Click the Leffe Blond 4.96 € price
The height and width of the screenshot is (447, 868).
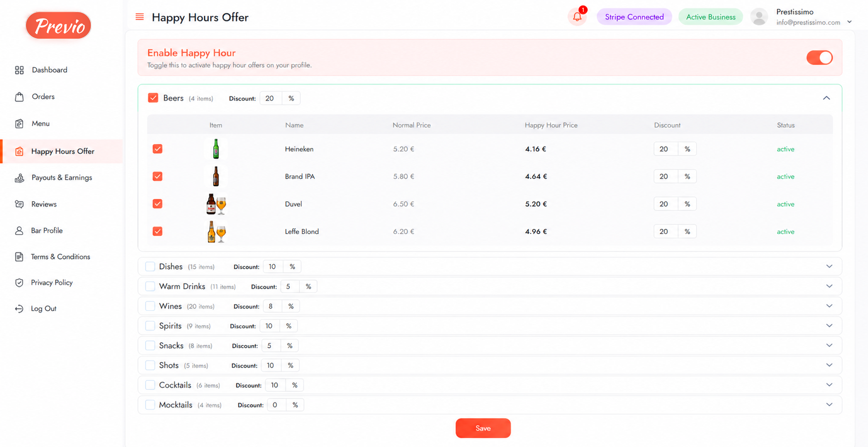click(x=536, y=231)
